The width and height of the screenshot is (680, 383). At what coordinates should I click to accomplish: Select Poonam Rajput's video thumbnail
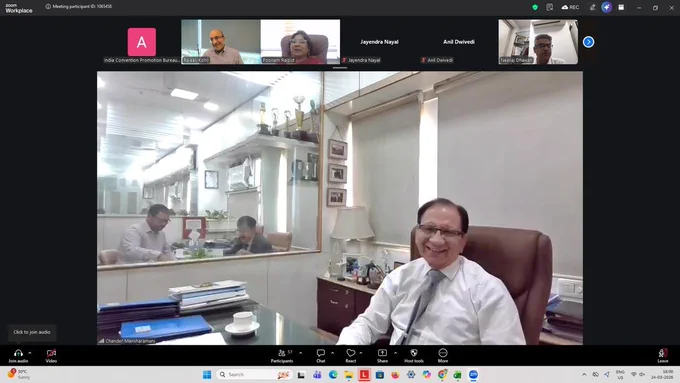(300, 42)
